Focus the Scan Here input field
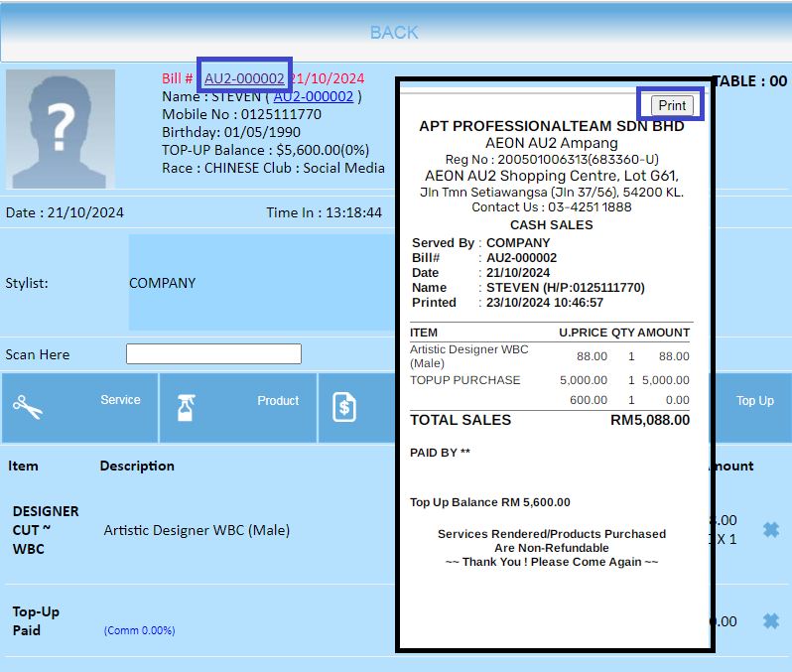792x672 pixels. click(x=213, y=354)
